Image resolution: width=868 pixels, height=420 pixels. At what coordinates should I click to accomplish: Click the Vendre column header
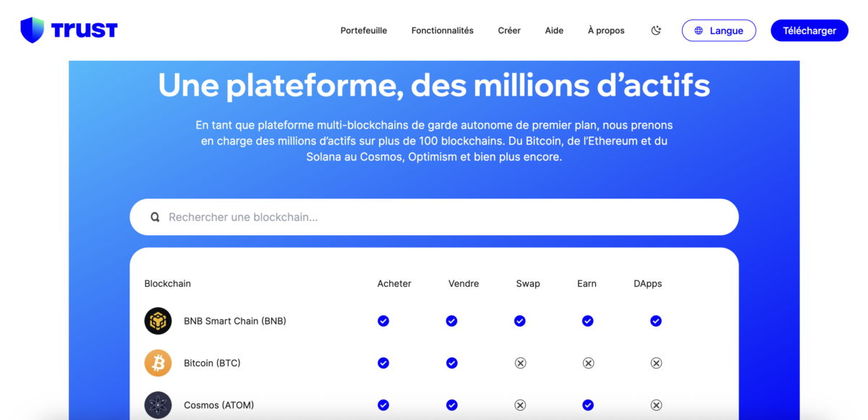pyautogui.click(x=464, y=284)
